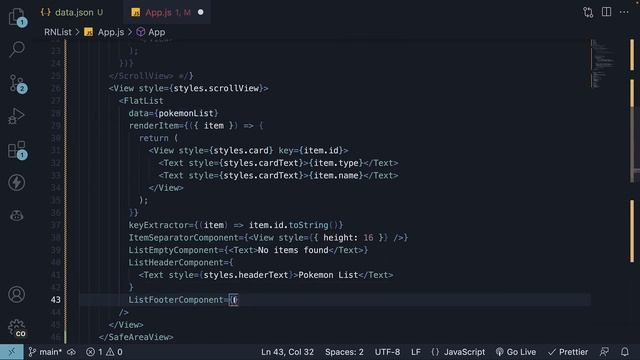This screenshot has height=360, width=640.
Task: Click the UTF-8 encoding indicator
Action: pos(387,352)
